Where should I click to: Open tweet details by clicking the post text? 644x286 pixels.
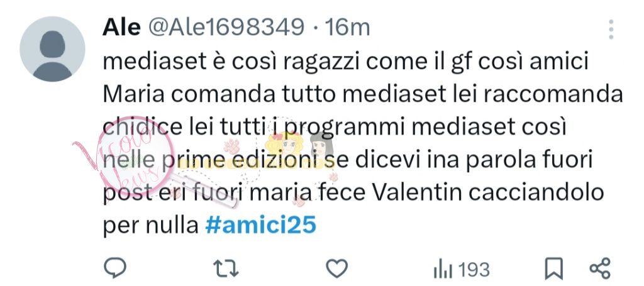(x=363, y=143)
